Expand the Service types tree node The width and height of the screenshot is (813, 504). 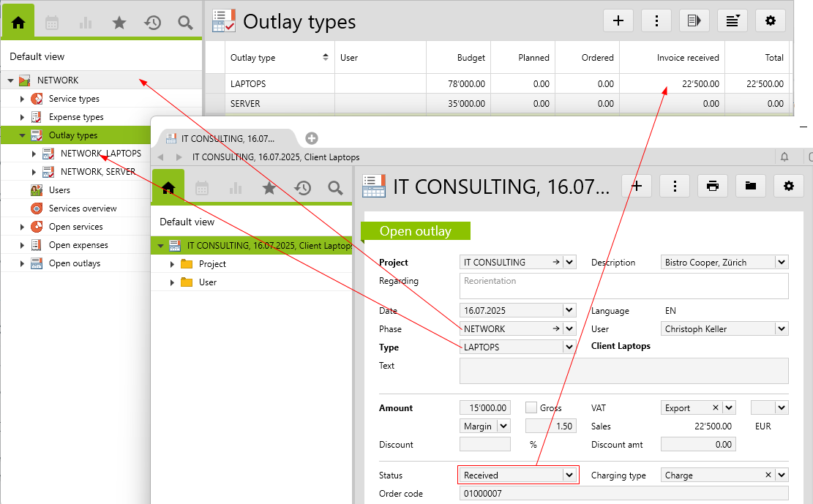pos(23,99)
